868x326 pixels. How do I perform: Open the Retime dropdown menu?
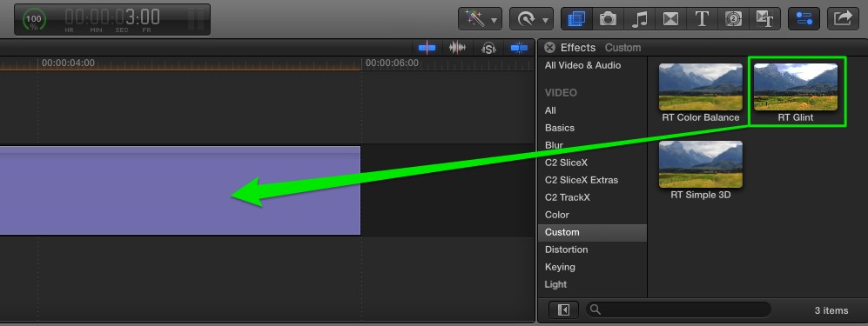click(531, 19)
